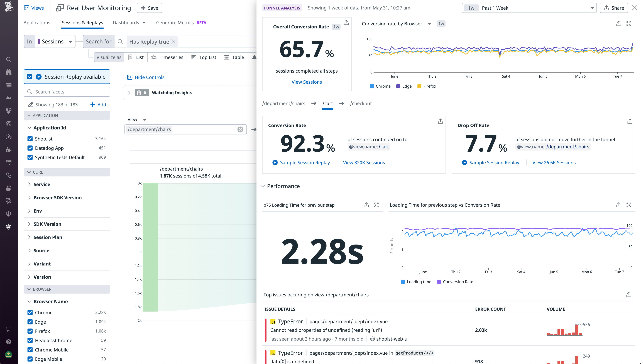Collapse the Browser Name facet

coord(30,301)
